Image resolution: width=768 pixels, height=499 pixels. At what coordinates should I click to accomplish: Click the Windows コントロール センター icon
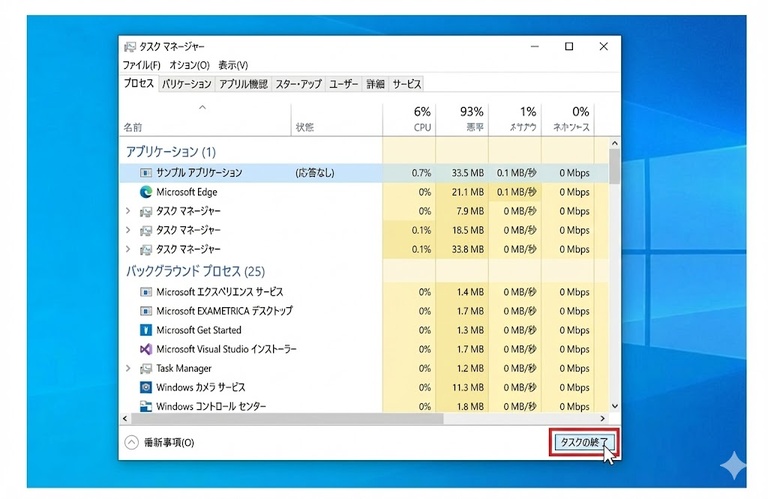(x=145, y=406)
